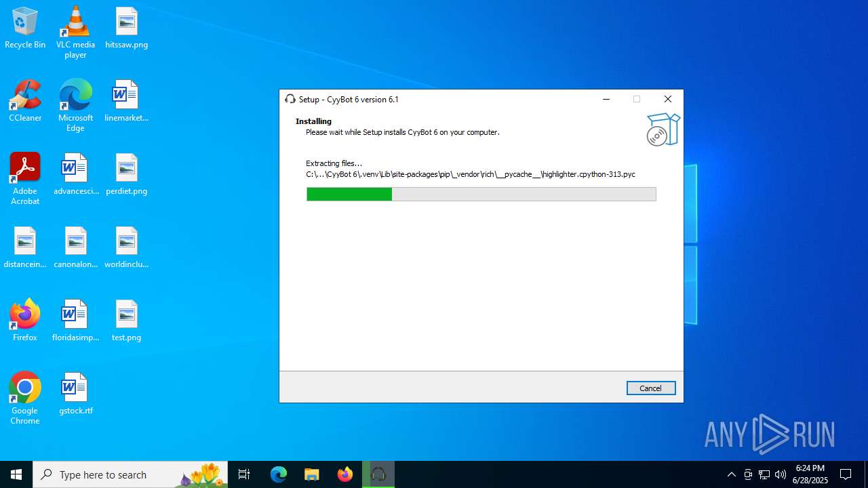This screenshot has height=488, width=868.
Task: Select the CCleaner desktop shortcut
Action: pyautogui.click(x=25, y=102)
